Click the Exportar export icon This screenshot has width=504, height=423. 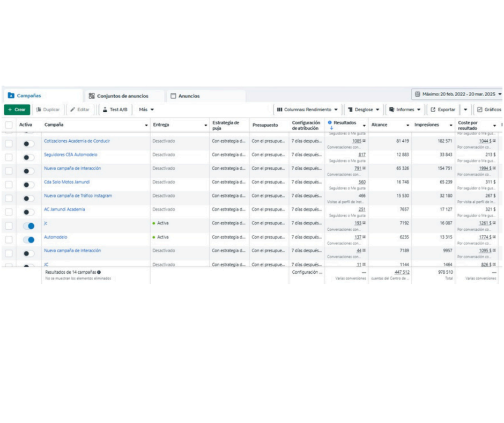click(x=433, y=110)
